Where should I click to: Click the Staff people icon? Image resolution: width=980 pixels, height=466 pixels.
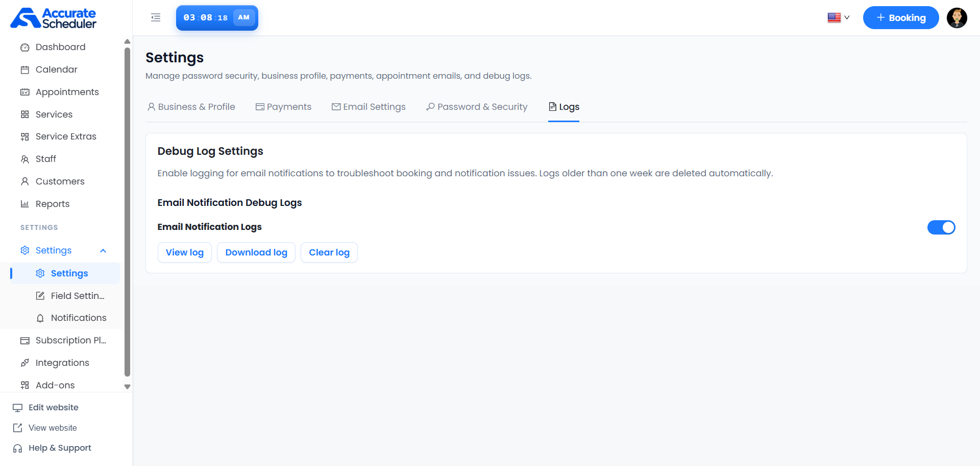tap(24, 159)
